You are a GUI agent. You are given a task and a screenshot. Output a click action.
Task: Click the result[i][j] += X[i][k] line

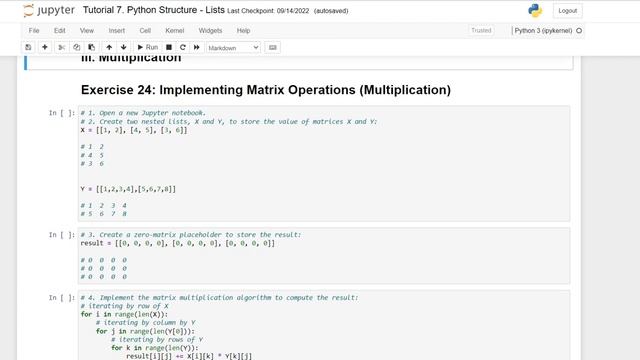click(189, 356)
